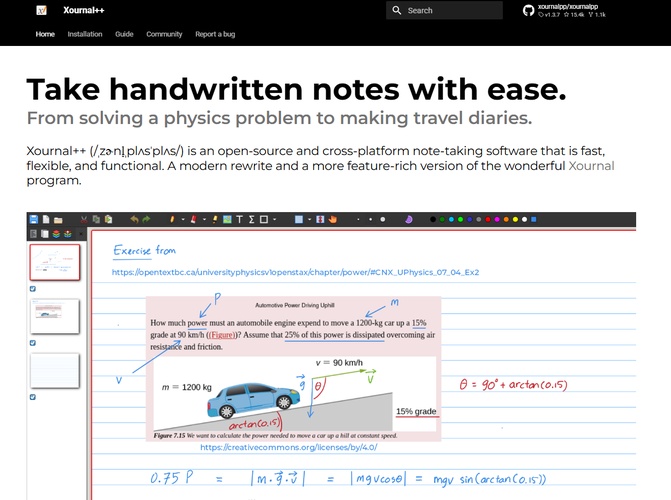671x500 pixels.
Task: Click the blue Select region tool
Action: coord(299,220)
